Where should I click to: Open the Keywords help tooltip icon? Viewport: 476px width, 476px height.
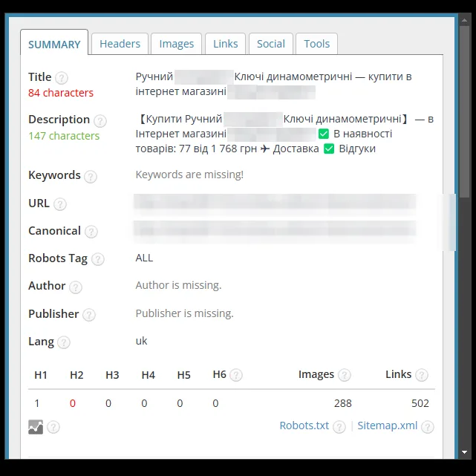click(x=91, y=177)
